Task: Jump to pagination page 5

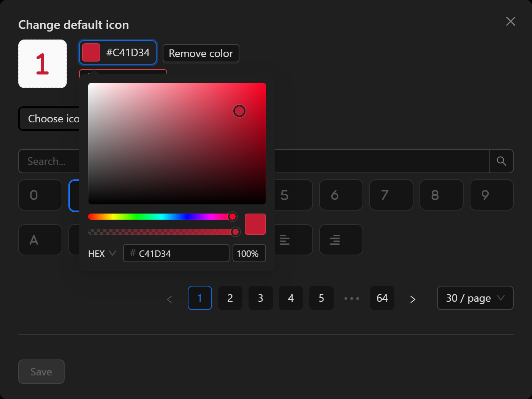Action: pos(321,298)
